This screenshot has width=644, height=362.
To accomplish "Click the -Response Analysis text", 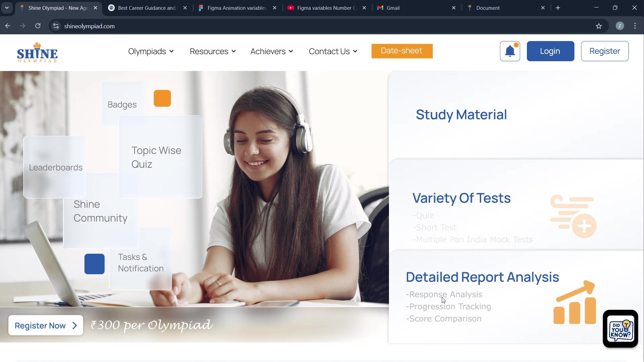I will tap(444, 294).
